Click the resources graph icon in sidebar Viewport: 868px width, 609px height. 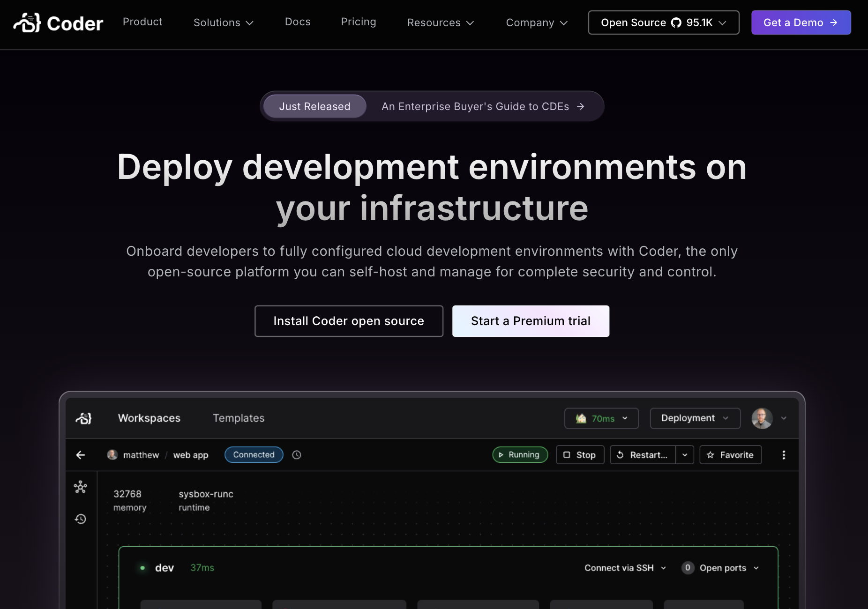[x=81, y=487]
